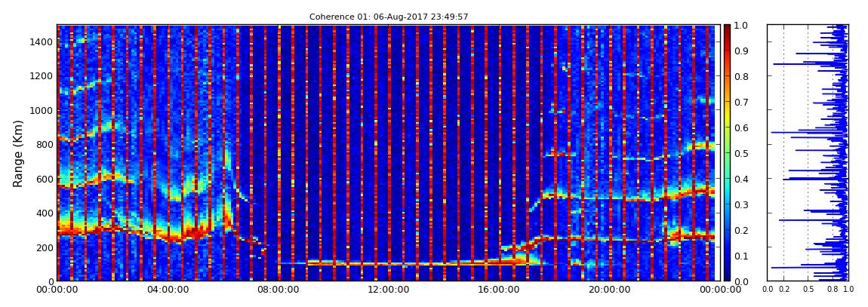Screen dimensions: 868x307
Task: Click the red horizontal echo band near 100 km at noon
Action: 387,265
